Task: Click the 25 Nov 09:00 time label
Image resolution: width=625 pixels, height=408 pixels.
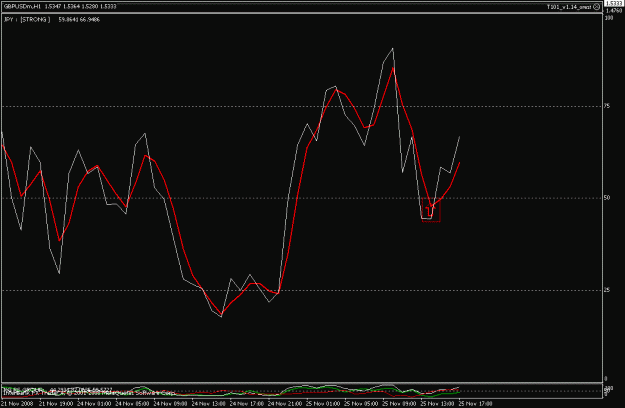Action: 399,404
